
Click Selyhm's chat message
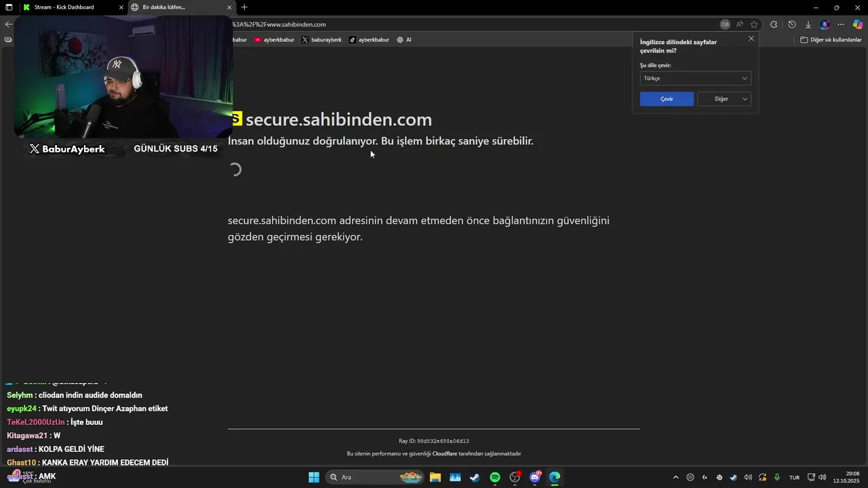click(x=75, y=395)
